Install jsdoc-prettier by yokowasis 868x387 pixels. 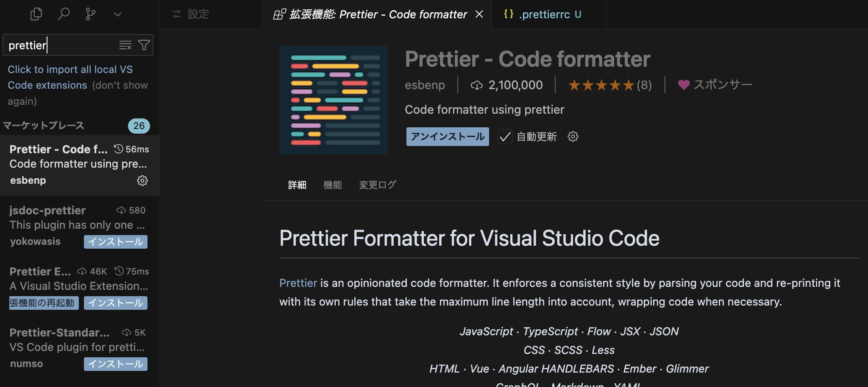click(x=116, y=242)
